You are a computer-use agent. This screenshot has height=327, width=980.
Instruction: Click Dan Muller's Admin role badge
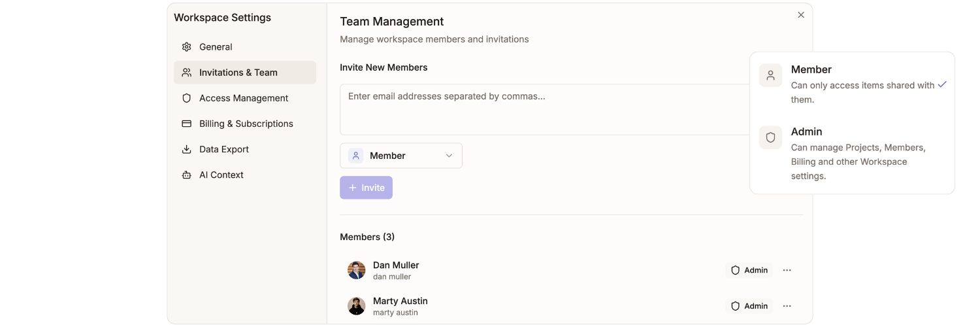749,270
